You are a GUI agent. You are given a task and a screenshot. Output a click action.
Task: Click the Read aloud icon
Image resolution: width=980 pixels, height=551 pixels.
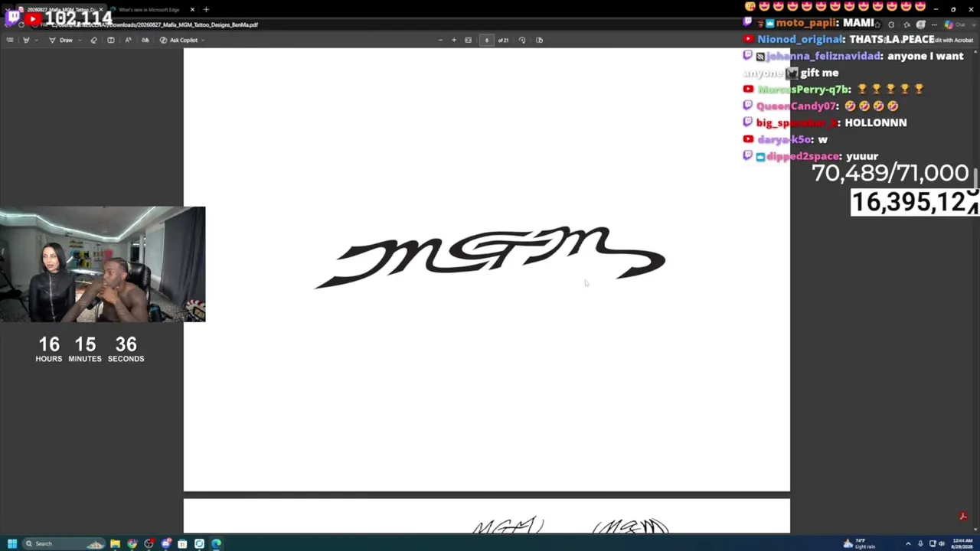(128, 40)
